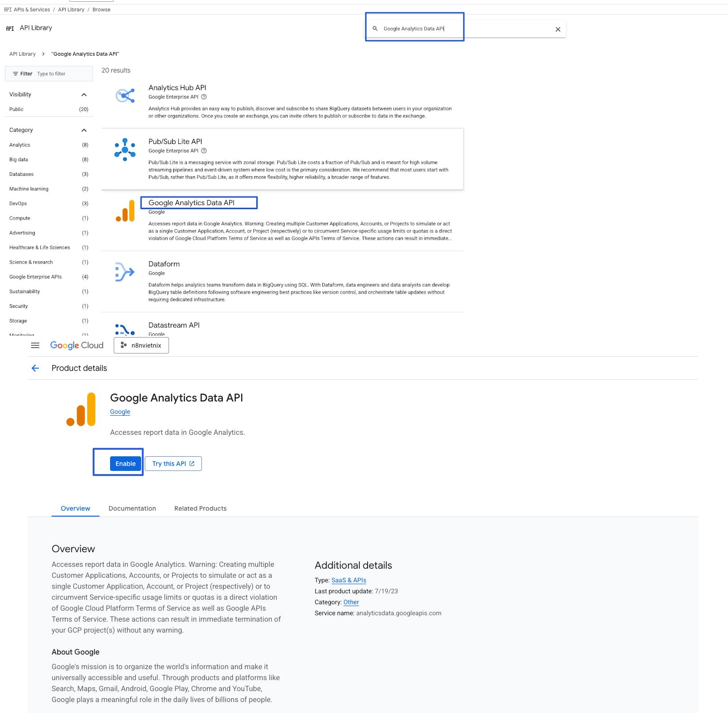Viewport: 728px width, 713px height.
Task: Collapse the Visibility section
Action: [84, 95]
